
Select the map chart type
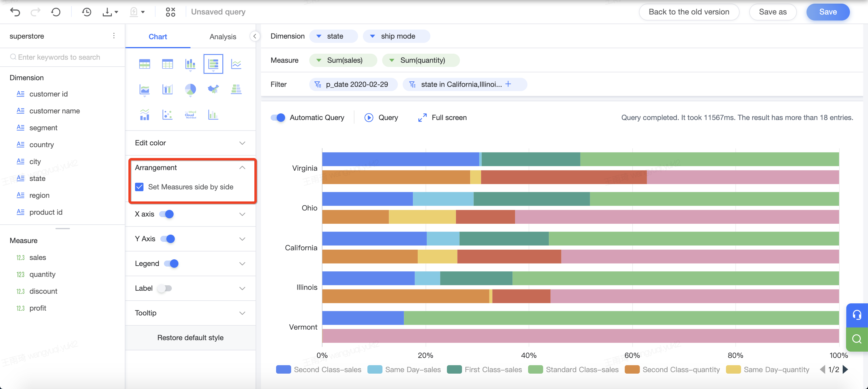coord(213,89)
